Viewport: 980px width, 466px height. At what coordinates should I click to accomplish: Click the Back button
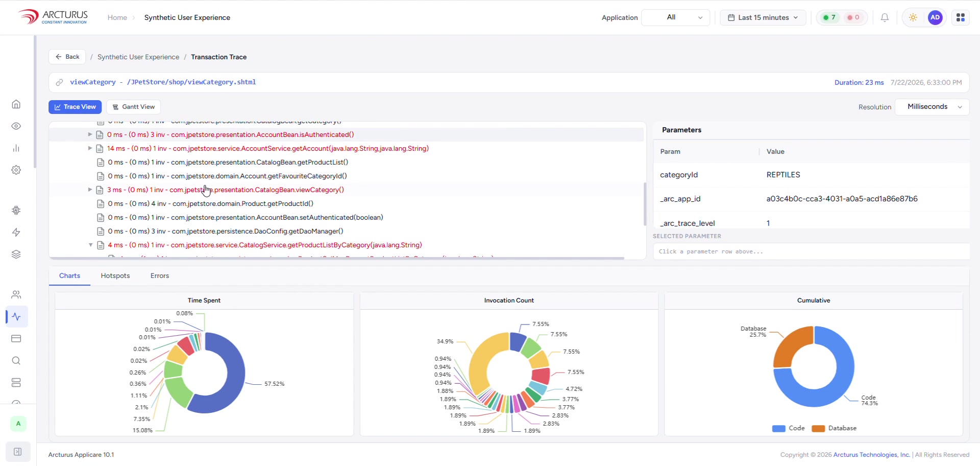point(67,57)
